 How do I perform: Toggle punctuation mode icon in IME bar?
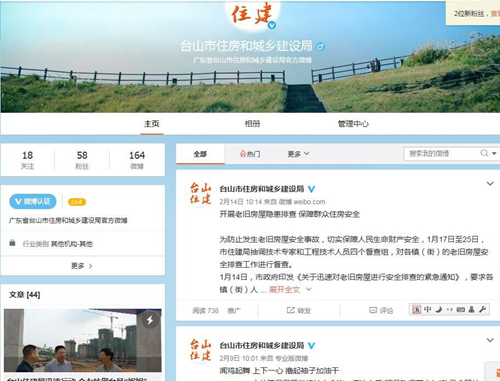449,310
